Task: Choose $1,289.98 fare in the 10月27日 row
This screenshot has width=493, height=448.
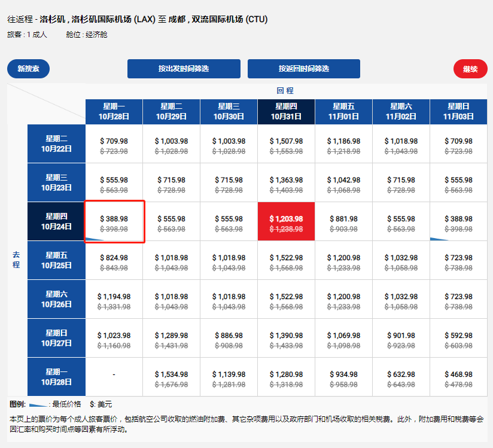Action: coord(171,338)
